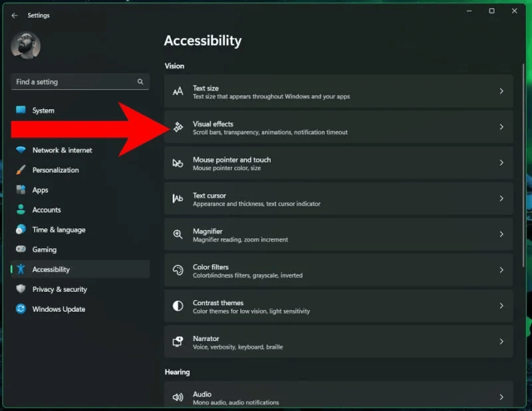
Task: Open Time & language category
Action: point(80,229)
